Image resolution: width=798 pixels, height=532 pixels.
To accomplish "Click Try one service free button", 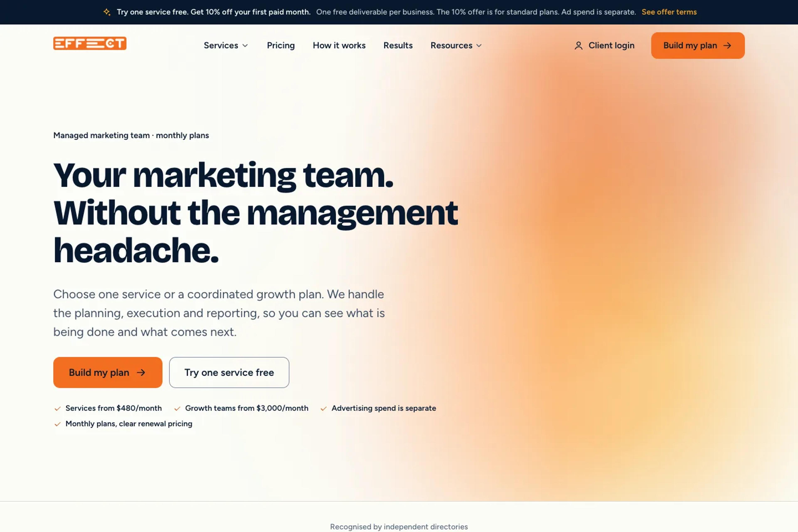I will pos(229,373).
